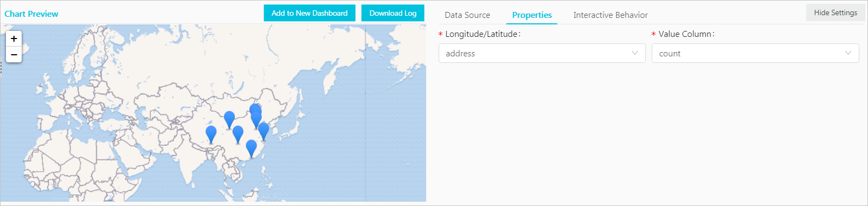Select the easternmost blue marker on the coast
The image size is (868, 206).
pos(263,131)
